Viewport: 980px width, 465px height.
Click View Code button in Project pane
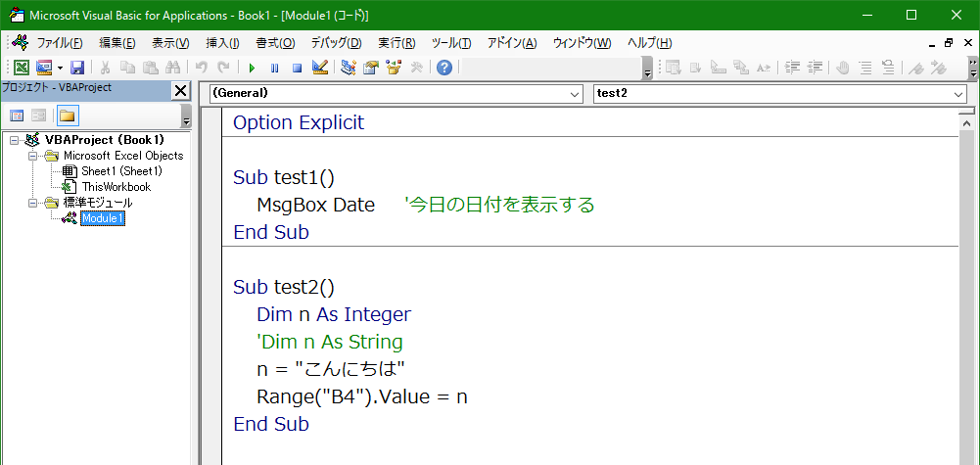(x=17, y=116)
